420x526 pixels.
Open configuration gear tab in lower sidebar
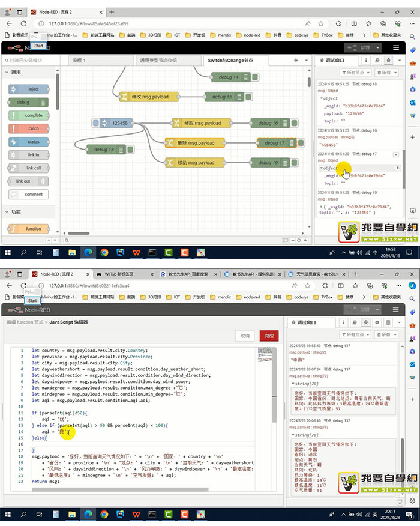tap(377, 322)
